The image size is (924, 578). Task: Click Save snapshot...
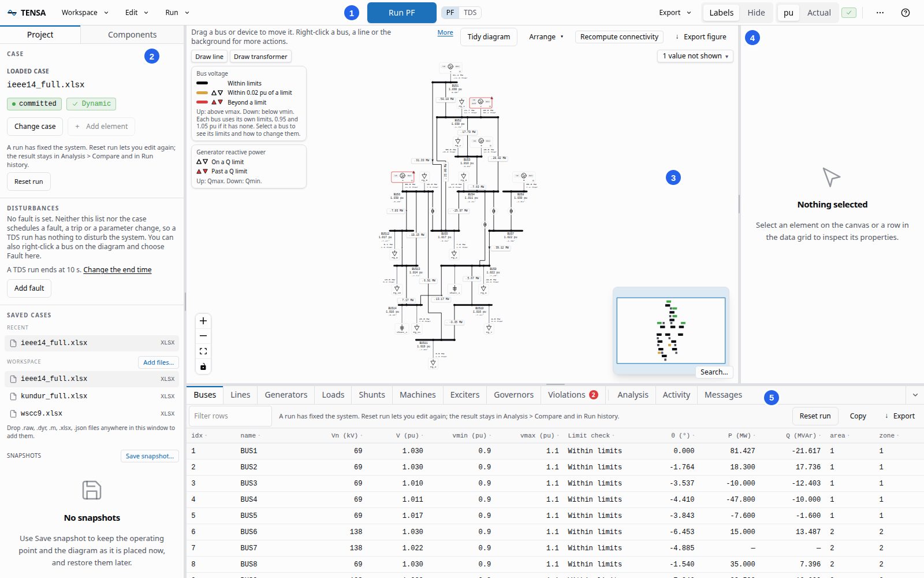150,456
